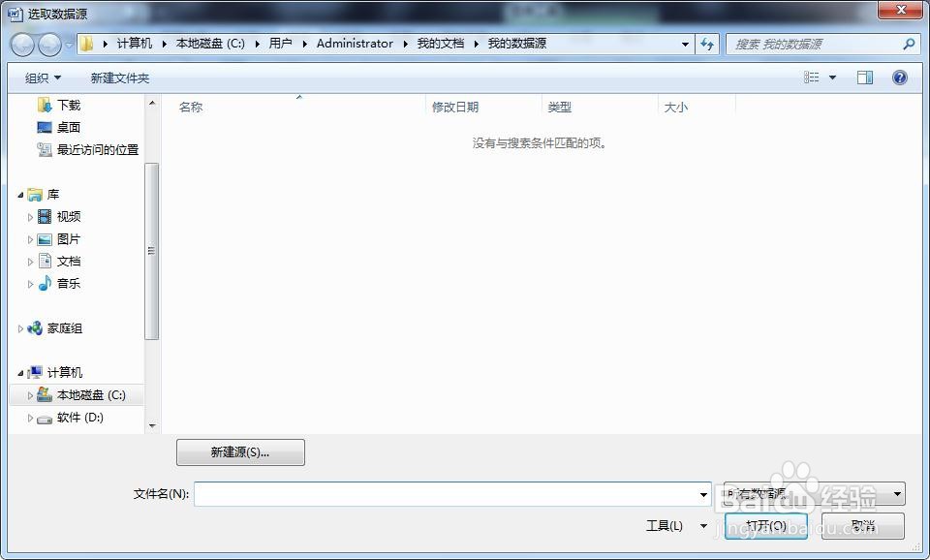The height and width of the screenshot is (560, 930).
Task: Click the Back navigation arrow
Action: coord(21,44)
